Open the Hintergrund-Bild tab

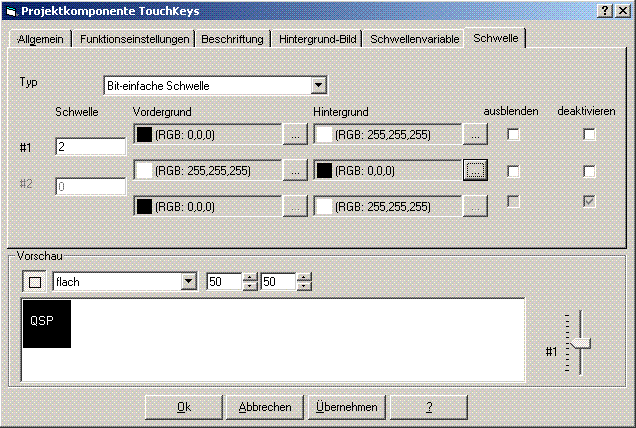tap(317, 39)
